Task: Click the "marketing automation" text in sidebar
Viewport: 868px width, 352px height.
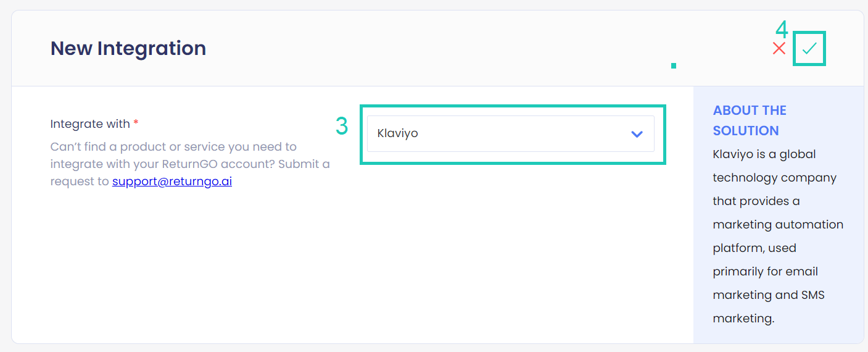Action: (x=778, y=225)
